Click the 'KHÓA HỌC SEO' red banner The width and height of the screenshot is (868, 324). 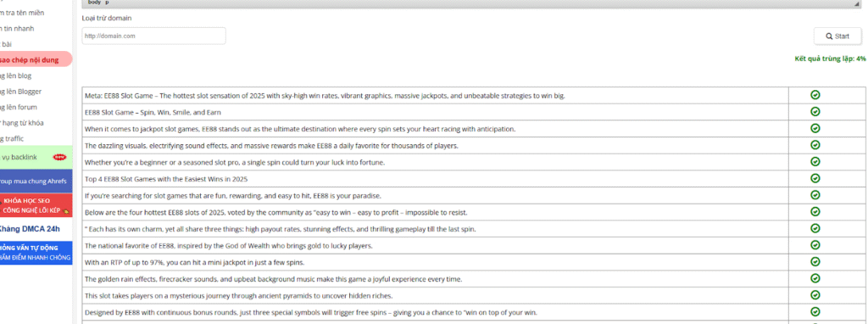pos(36,205)
